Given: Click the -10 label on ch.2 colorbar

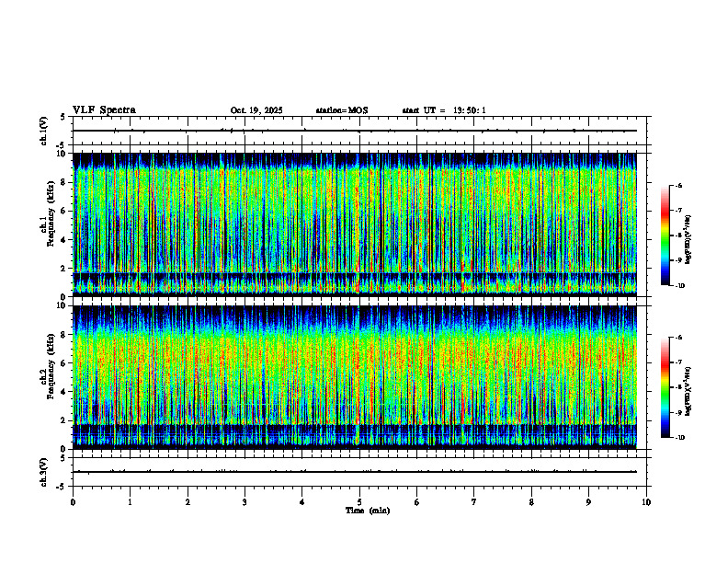Looking at the screenshot, I should click(x=679, y=438).
